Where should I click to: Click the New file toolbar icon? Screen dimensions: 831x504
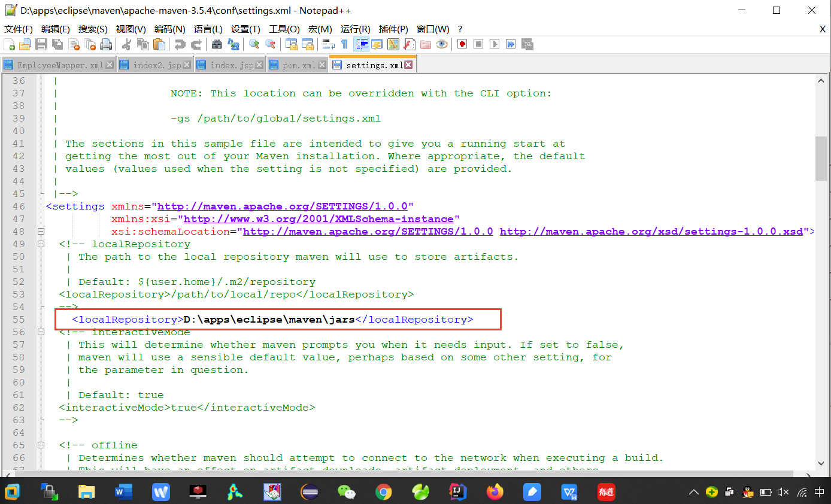click(x=10, y=44)
